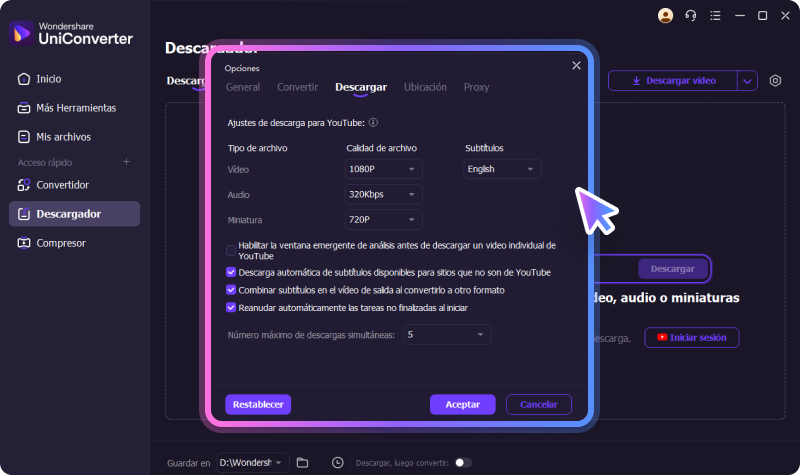
Task: Toggle the Descargar, luego convertir switch
Action: (x=463, y=462)
